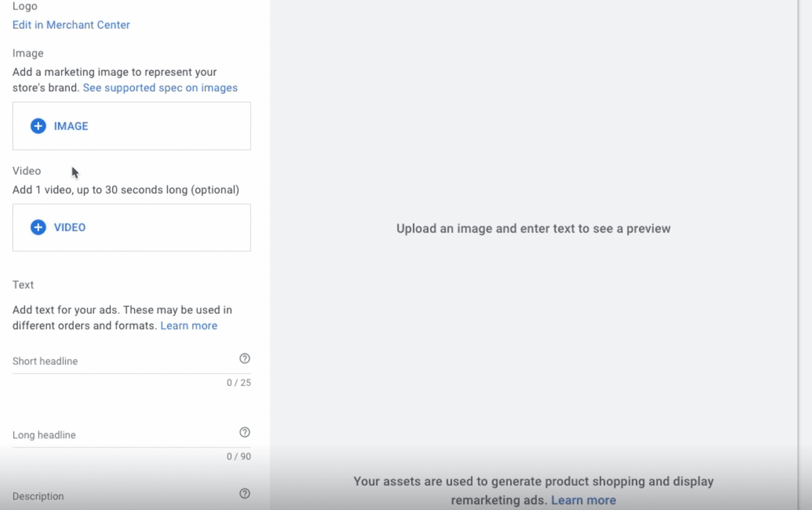Click the plus icon next to VIDEO
Viewport: 812px width, 510px height.
[x=38, y=227]
